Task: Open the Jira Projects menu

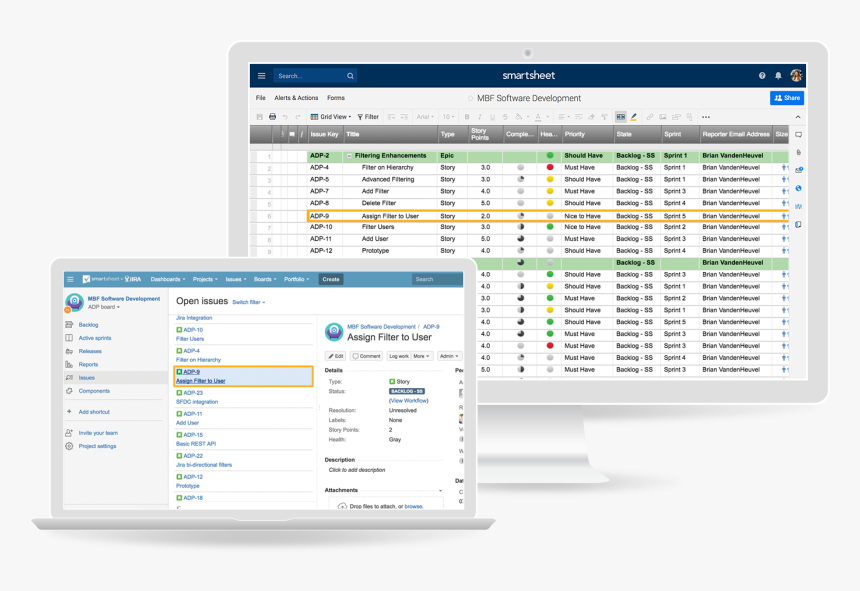Action: click(205, 280)
